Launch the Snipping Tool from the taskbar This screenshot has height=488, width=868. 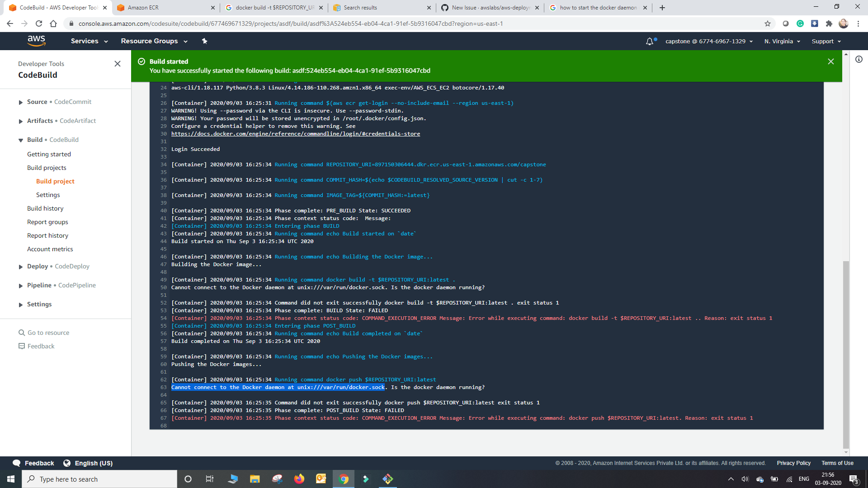(x=277, y=479)
